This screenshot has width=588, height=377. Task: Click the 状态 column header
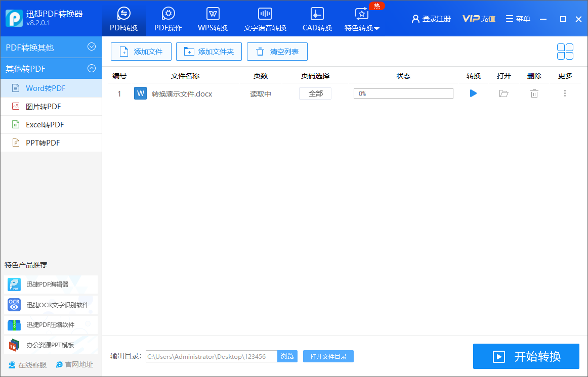click(x=403, y=76)
